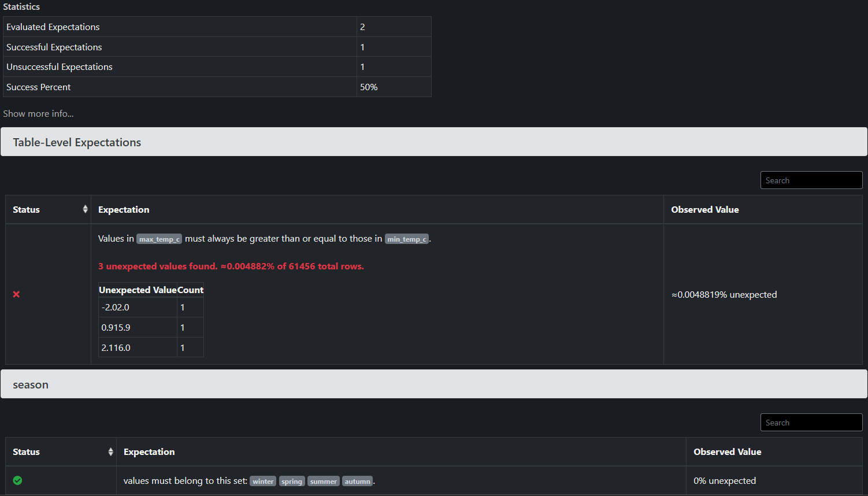This screenshot has height=496, width=868.
Task: Click the spring value tag
Action: (x=292, y=481)
